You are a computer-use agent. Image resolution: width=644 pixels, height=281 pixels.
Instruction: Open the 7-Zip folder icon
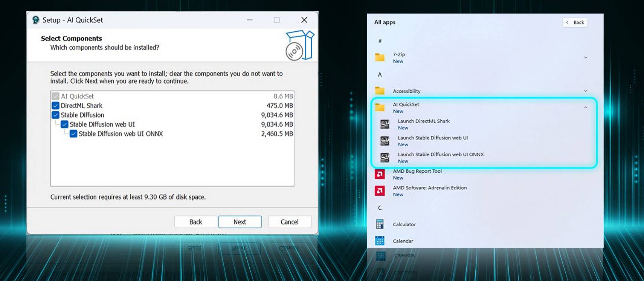point(380,57)
